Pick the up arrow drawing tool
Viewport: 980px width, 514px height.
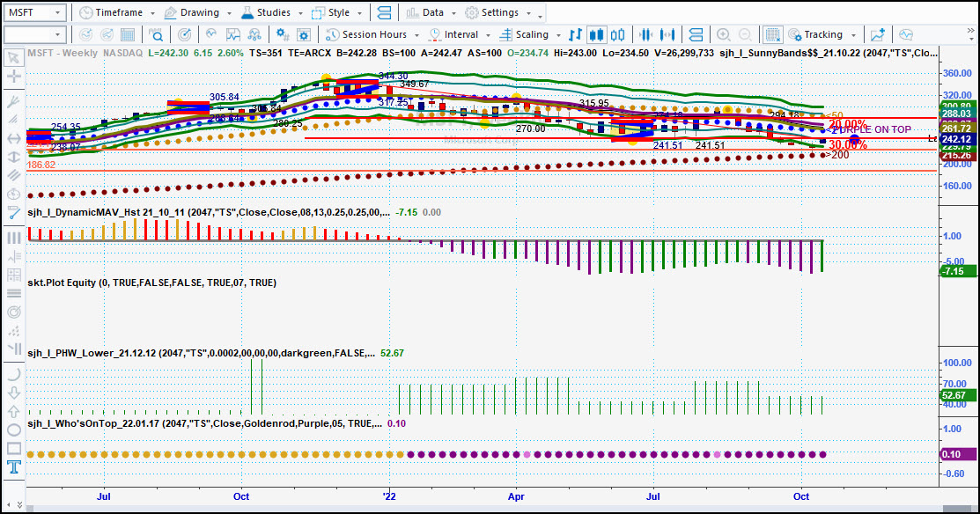click(x=13, y=412)
